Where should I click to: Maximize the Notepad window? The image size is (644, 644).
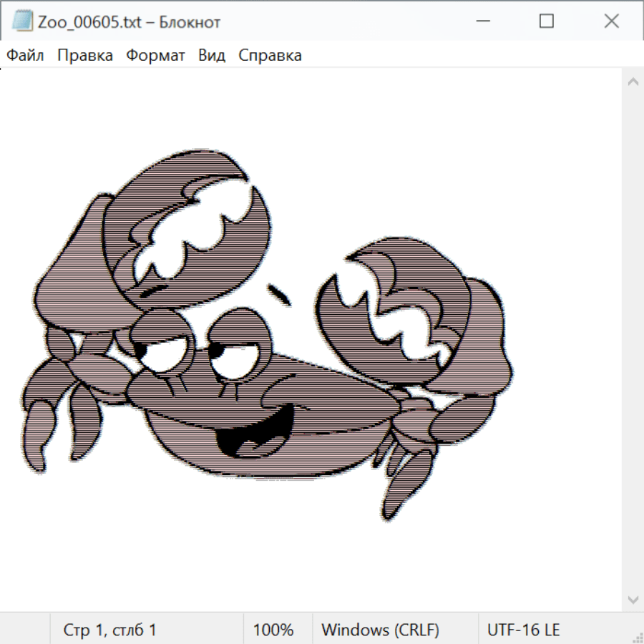click(547, 21)
